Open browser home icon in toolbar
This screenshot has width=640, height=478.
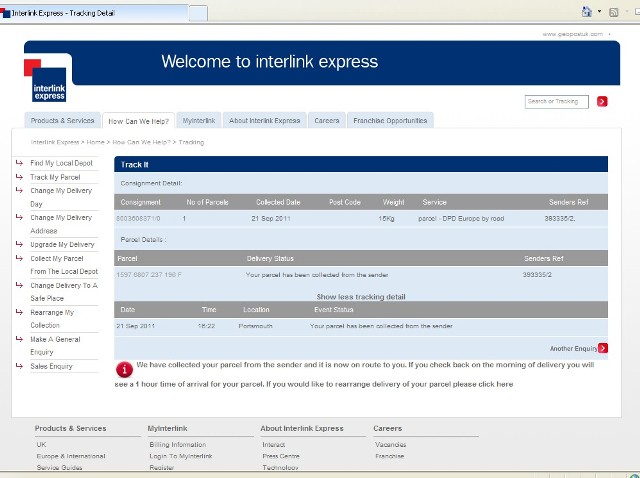pyautogui.click(x=587, y=12)
